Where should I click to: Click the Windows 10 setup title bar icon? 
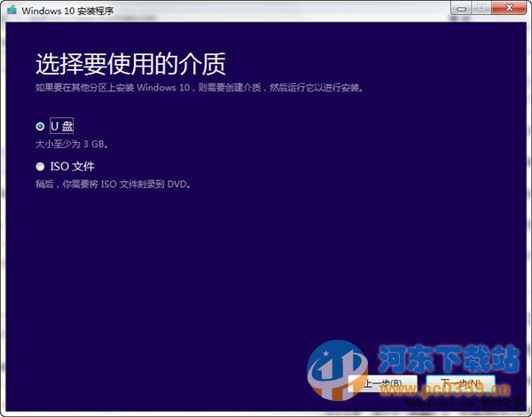point(12,10)
